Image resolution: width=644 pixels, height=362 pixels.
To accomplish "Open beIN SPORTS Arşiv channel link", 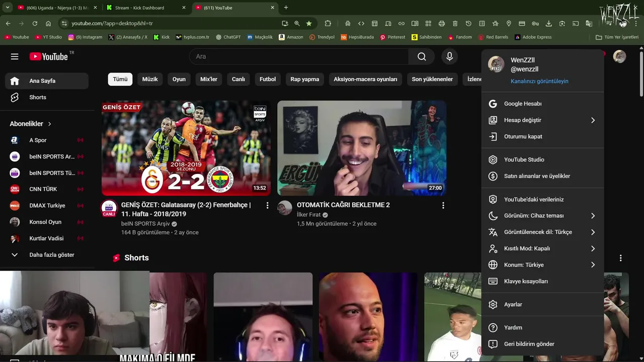I will [x=145, y=224].
